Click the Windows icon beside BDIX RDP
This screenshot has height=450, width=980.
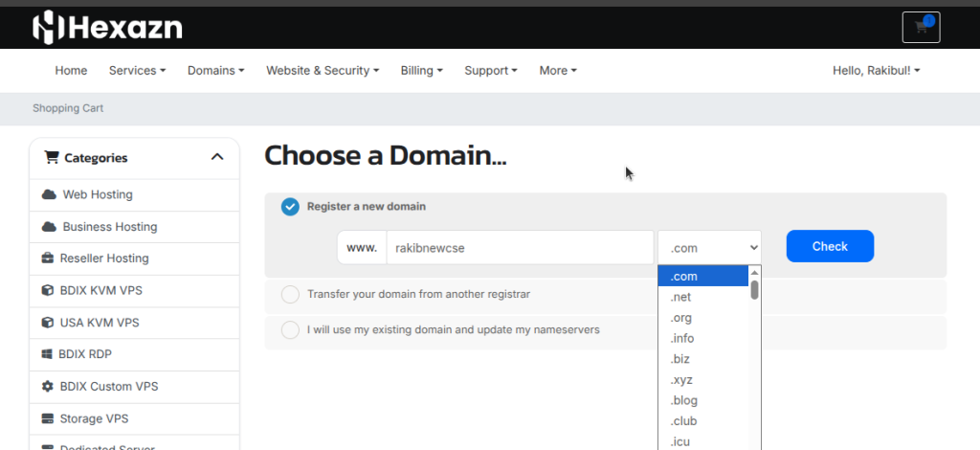tap(47, 354)
